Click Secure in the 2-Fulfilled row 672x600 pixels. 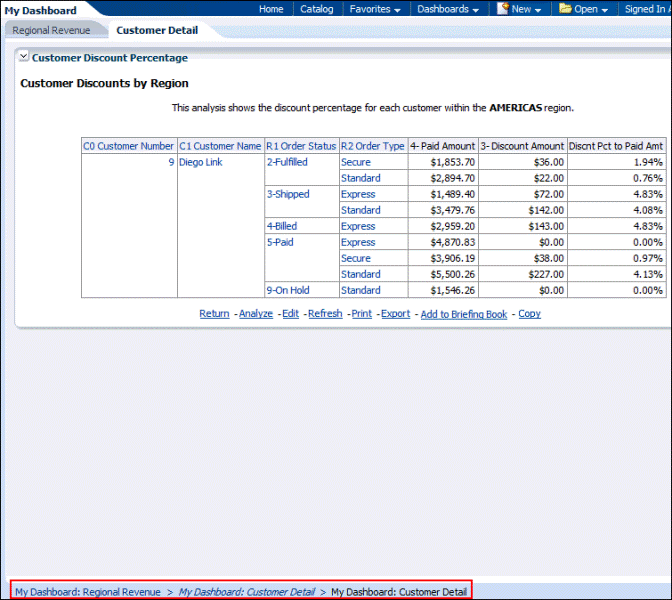356,162
